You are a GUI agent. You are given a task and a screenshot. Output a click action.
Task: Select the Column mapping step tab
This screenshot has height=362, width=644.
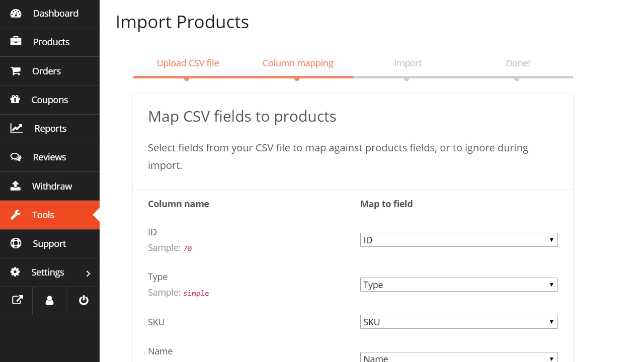pyautogui.click(x=298, y=63)
